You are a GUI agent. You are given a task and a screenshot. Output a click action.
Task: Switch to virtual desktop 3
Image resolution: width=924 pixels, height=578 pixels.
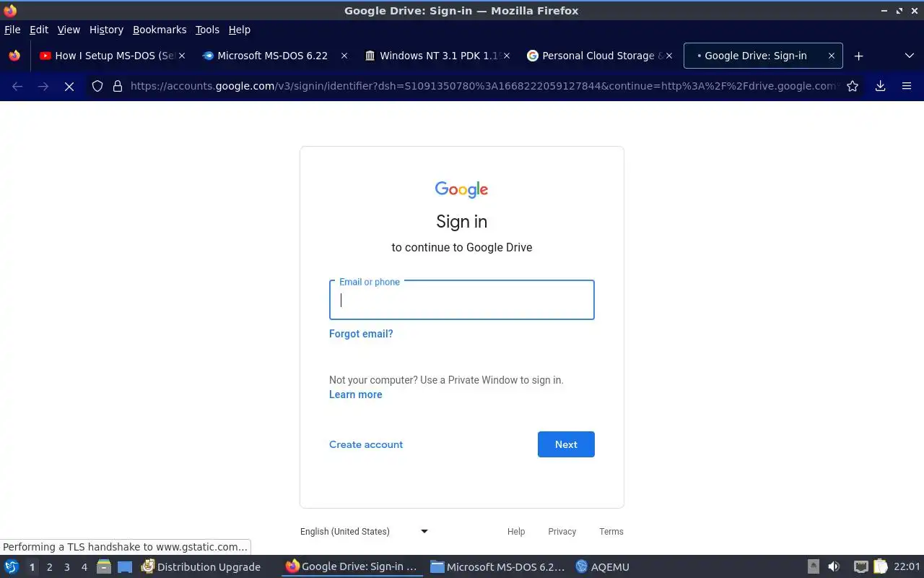pyautogui.click(x=67, y=567)
